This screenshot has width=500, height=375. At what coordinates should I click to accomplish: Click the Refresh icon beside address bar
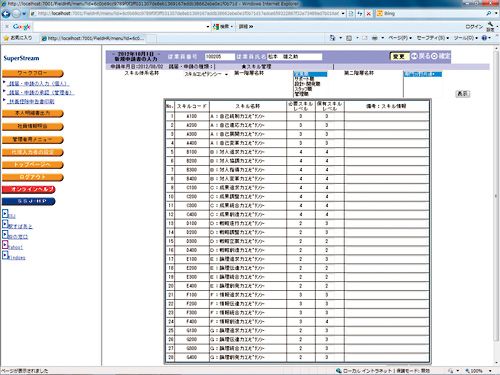pos(360,14)
